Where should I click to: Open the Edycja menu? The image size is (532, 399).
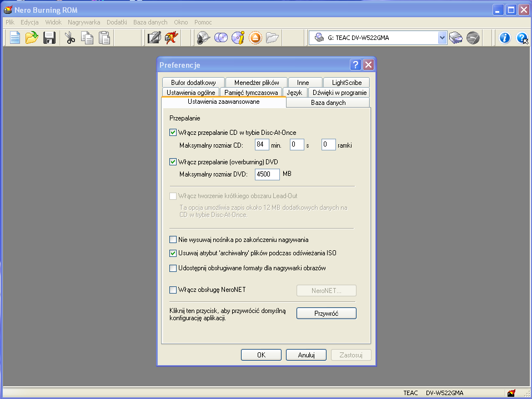29,22
